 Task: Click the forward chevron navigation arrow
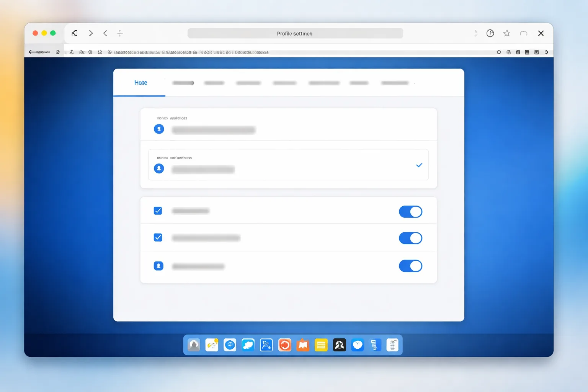click(x=91, y=33)
